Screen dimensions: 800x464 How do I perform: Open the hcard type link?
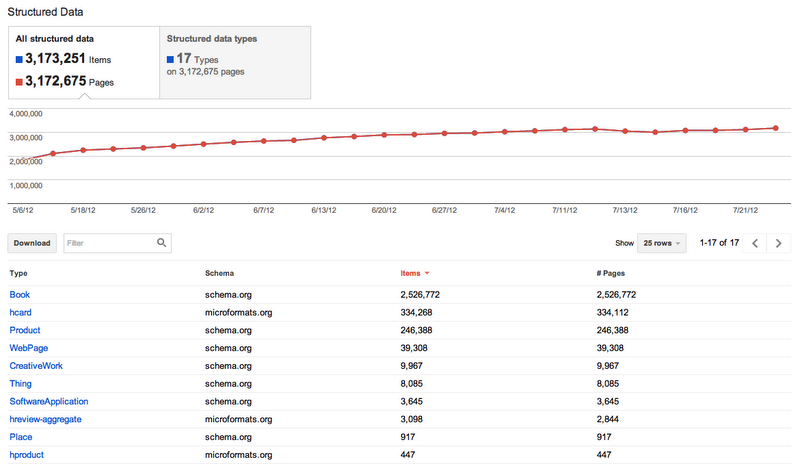(x=21, y=312)
